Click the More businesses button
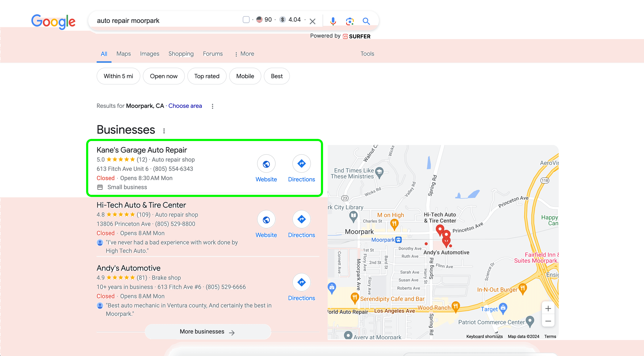 click(x=208, y=332)
